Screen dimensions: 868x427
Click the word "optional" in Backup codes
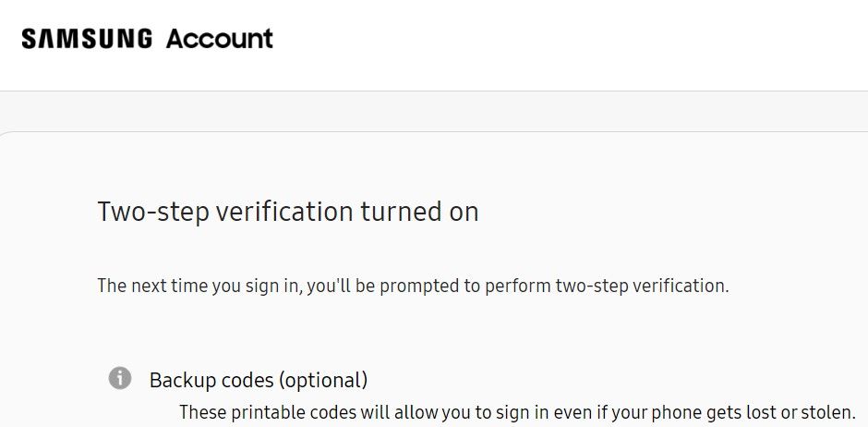coord(323,380)
